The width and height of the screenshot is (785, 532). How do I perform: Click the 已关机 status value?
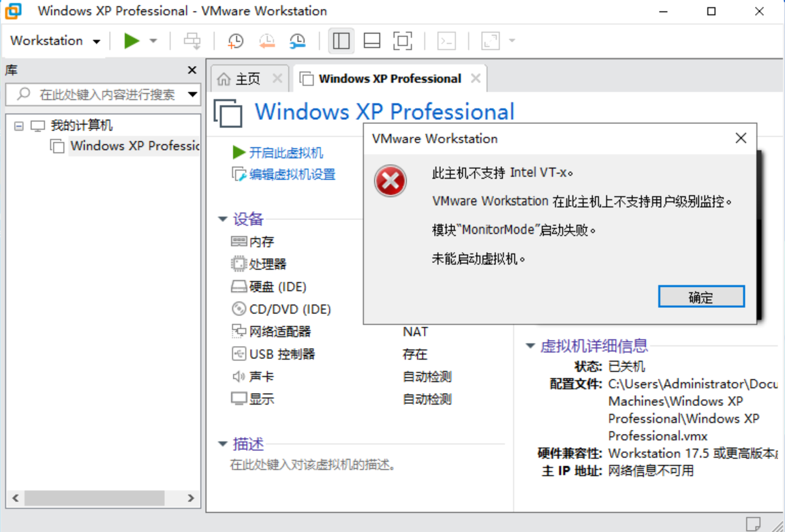(626, 366)
